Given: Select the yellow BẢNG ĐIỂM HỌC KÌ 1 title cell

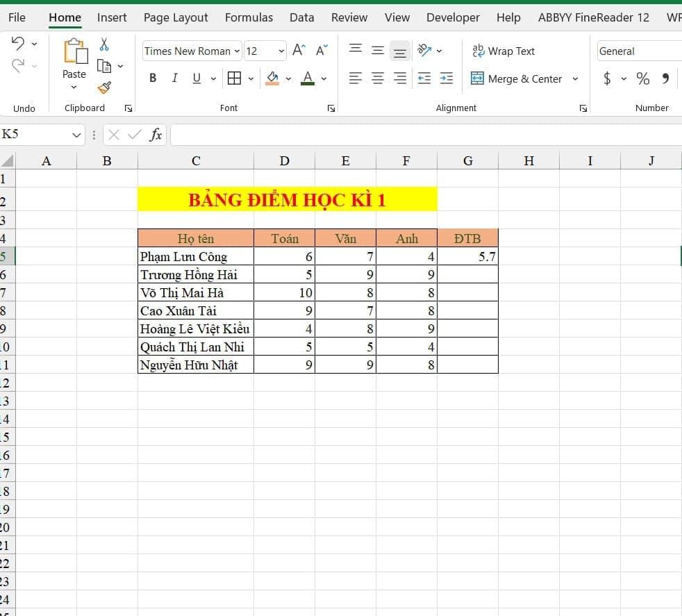Looking at the screenshot, I should (x=287, y=200).
